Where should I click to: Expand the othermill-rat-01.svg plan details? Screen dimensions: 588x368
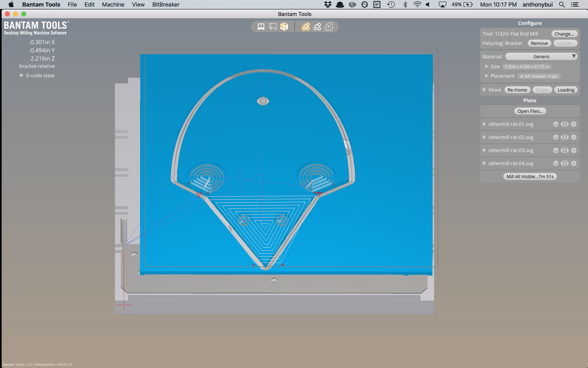click(x=484, y=124)
